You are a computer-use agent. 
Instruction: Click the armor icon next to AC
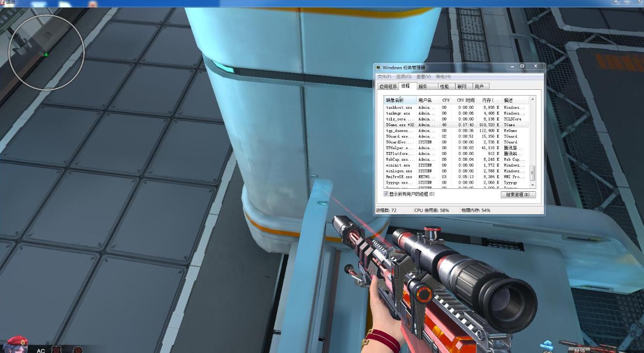point(57,350)
